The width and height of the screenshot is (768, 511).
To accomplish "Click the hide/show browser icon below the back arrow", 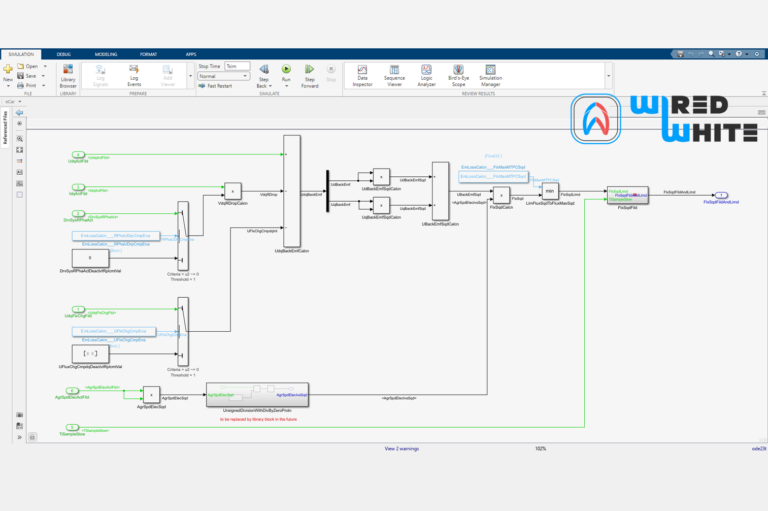I will [20, 124].
